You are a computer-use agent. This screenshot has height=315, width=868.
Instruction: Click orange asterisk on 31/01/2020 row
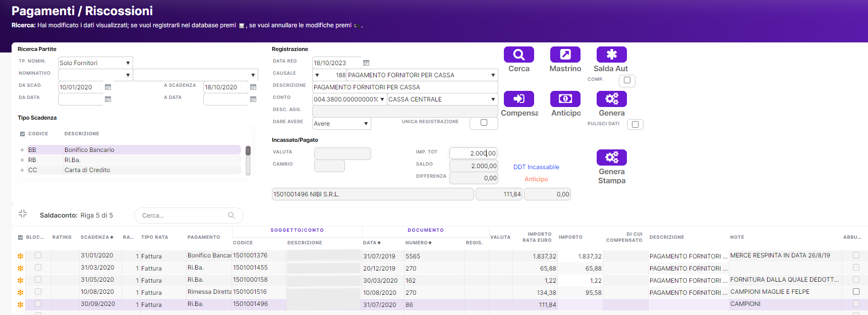(x=21, y=256)
